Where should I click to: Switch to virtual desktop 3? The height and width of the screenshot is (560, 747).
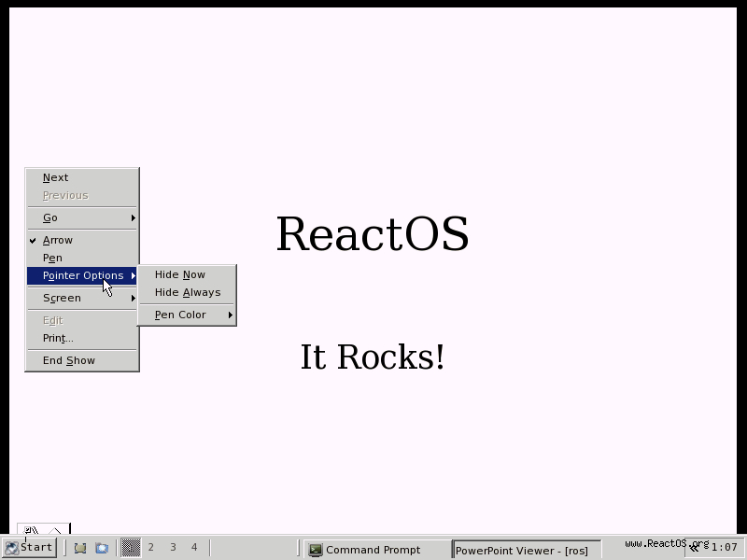(173, 548)
